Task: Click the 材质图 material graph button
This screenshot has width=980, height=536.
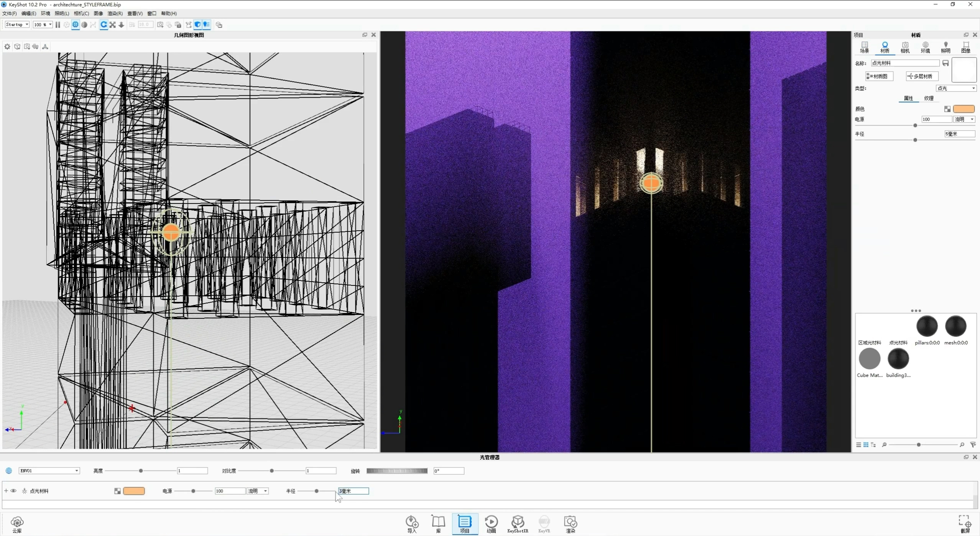Action: tap(879, 76)
